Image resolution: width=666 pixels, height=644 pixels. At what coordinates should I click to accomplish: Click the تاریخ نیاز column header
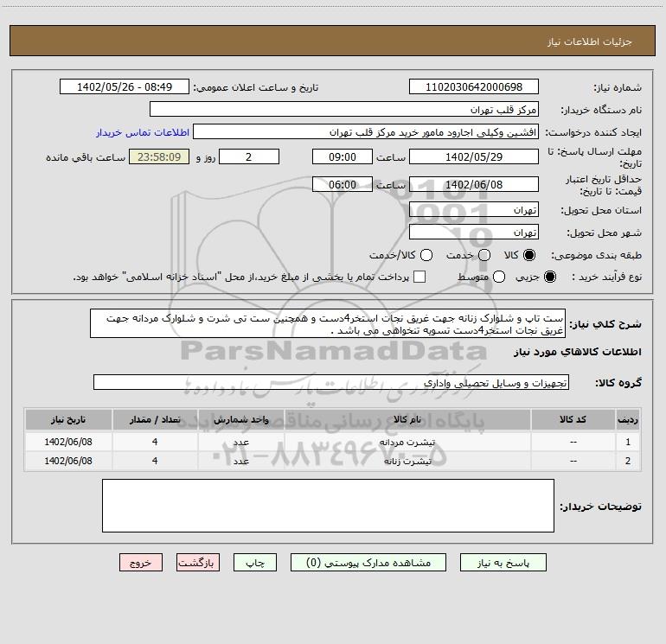coord(68,419)
